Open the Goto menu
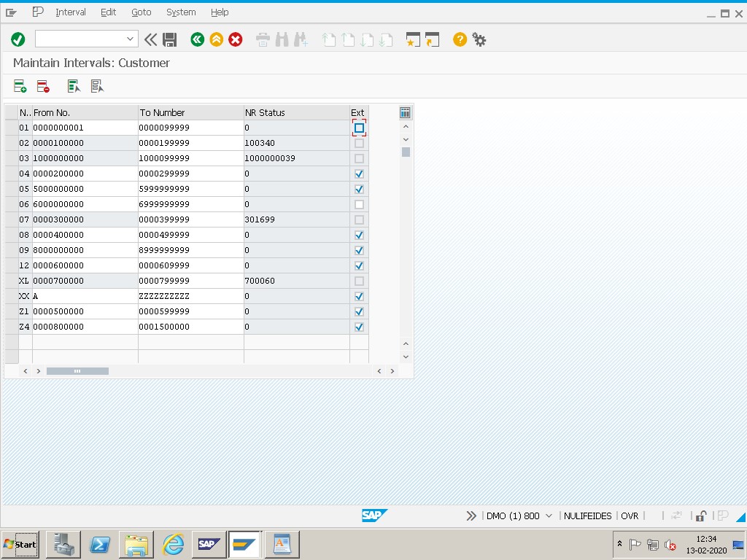747x560 pixels. pyautogui.click(x=141, y=12)
